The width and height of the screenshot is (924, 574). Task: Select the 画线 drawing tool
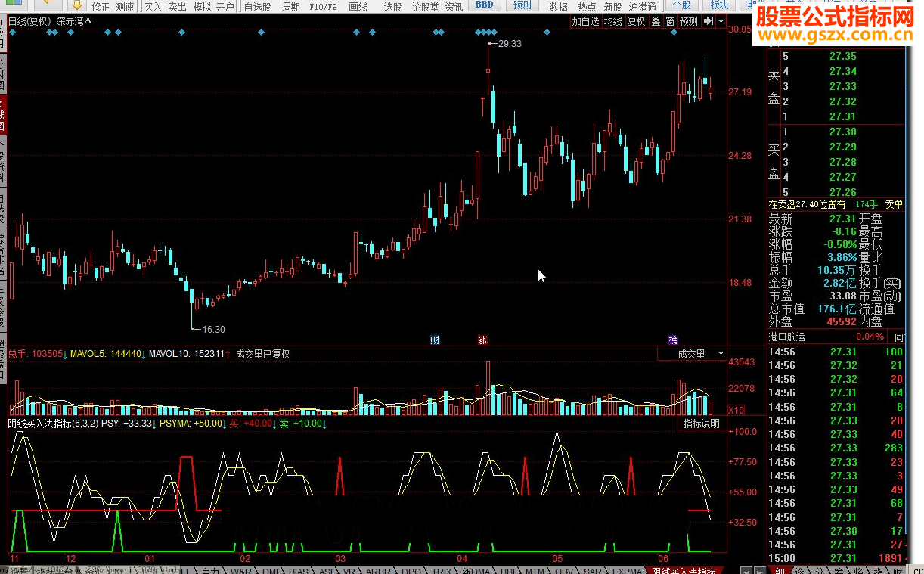[x=358, y=7]
